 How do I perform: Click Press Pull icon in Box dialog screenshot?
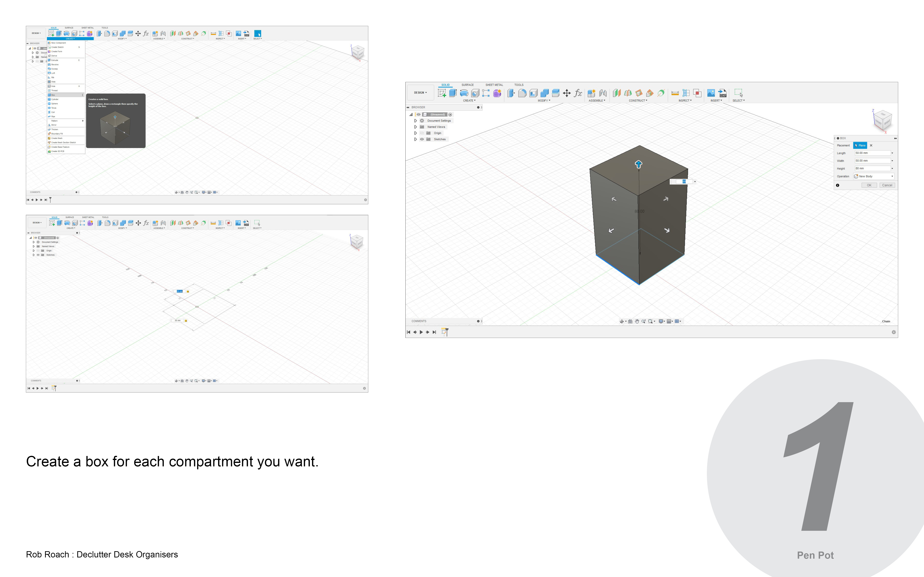coord(511,93)
